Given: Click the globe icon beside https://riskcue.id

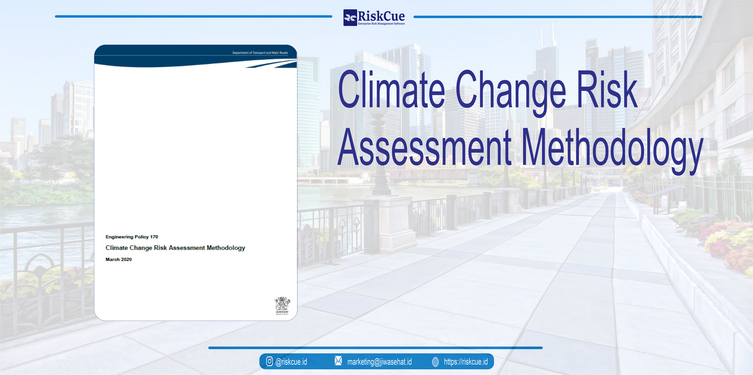Looking at the screenshot, I should click(435, 362).
